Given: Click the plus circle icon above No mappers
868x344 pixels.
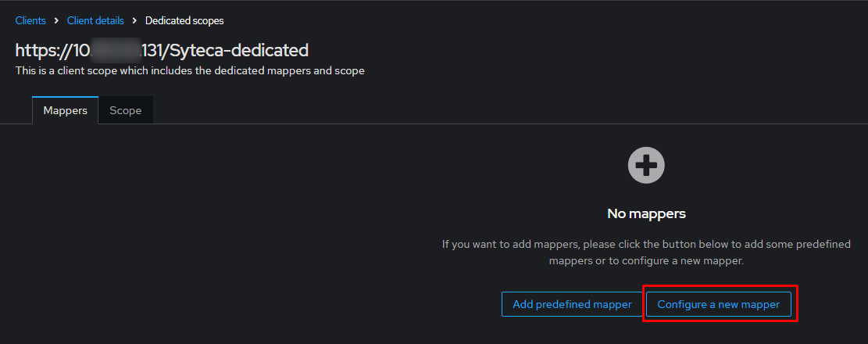Looking at the screenshot, I should 646,166.
